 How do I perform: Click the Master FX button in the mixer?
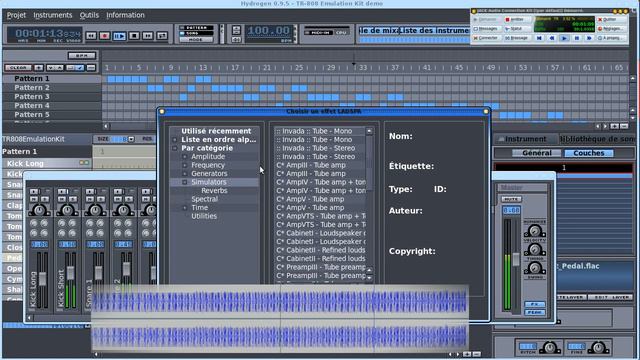534,304
